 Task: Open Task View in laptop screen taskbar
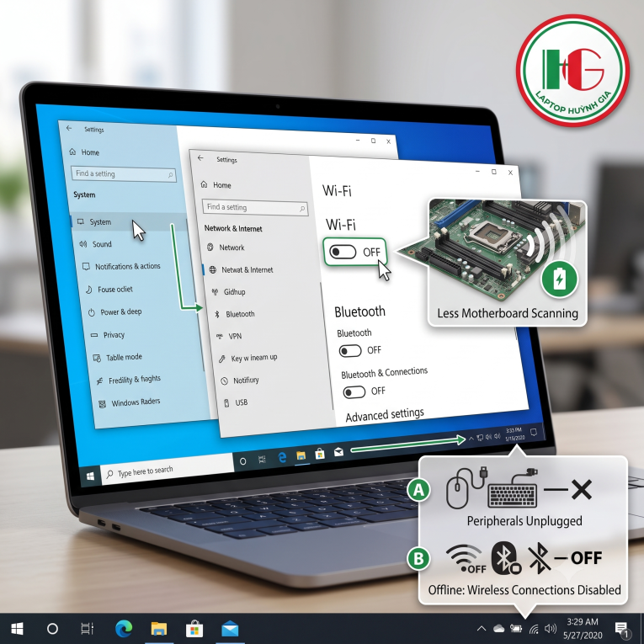pyautogui.click(x=262, y=459)
